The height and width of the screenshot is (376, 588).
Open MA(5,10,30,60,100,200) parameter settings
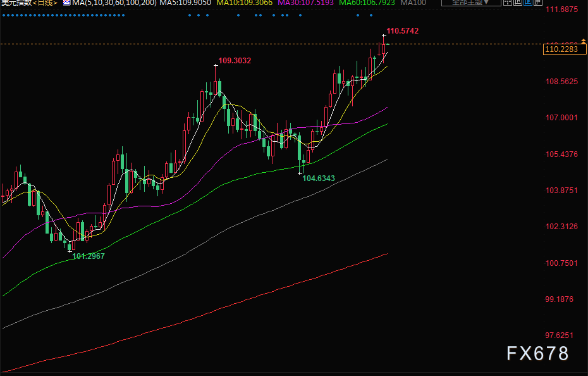(114, 3)
